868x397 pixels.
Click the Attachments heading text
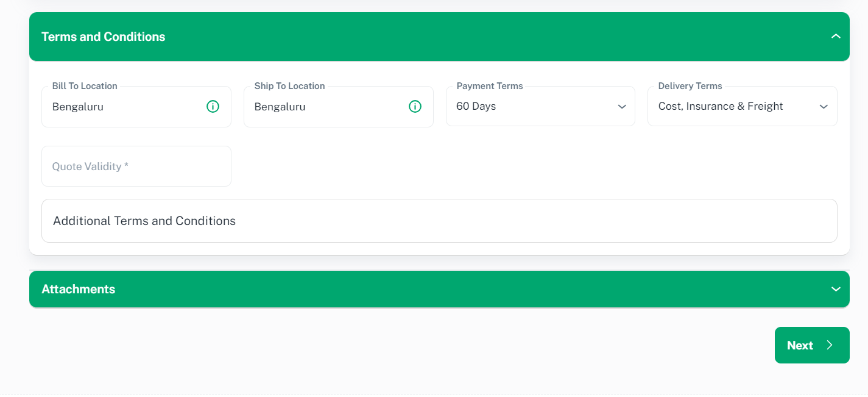click(78, 289)
